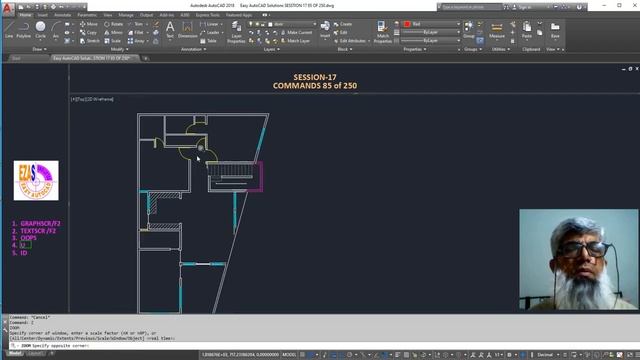
Task: Switch to the Home ribbon tab
Action: point(25,15)
